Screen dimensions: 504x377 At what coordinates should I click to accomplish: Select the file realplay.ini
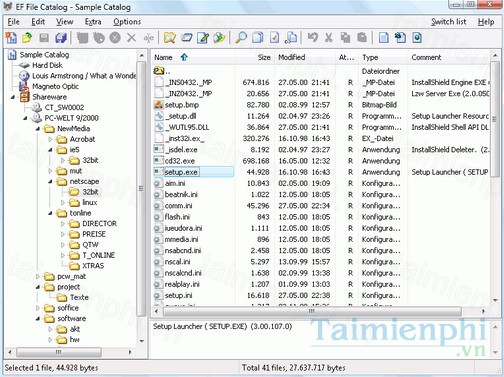tap(182, 284)
